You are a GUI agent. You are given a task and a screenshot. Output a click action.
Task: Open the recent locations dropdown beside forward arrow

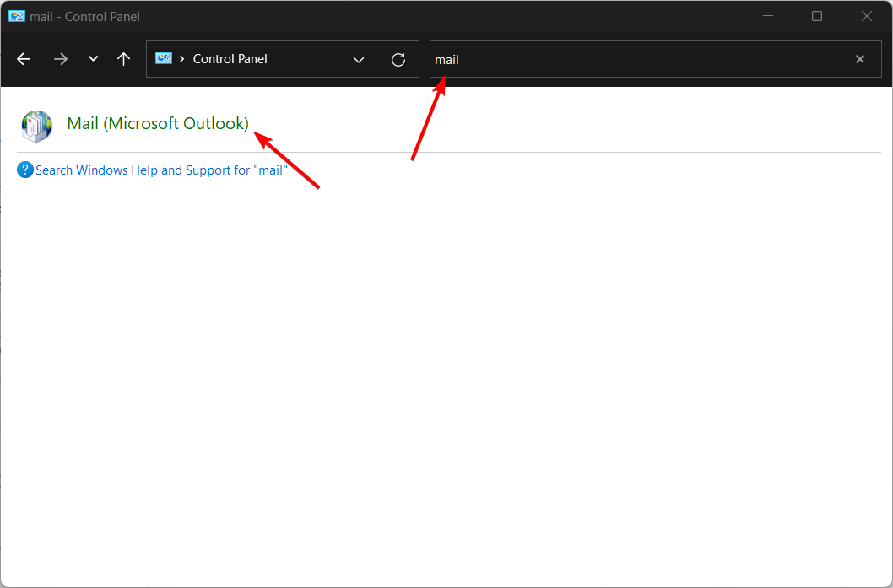pos(93,59)
